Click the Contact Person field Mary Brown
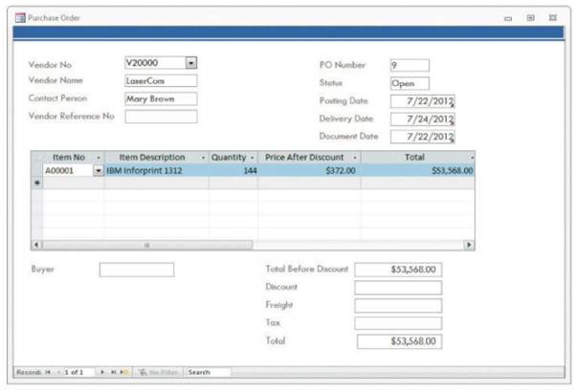 click(161, 98)
